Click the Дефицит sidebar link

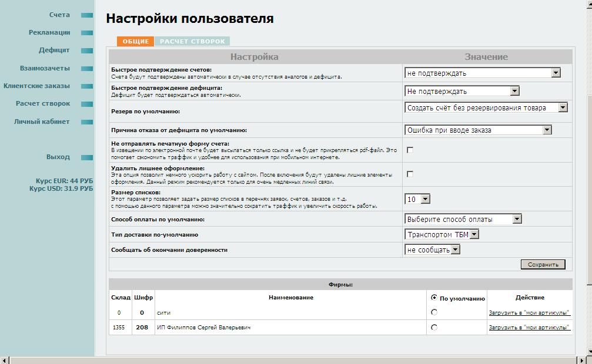(x=54, y=50)
